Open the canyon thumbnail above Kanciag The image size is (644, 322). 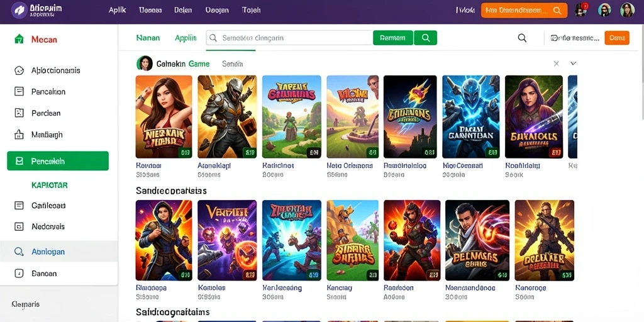[x=352, y=240]
